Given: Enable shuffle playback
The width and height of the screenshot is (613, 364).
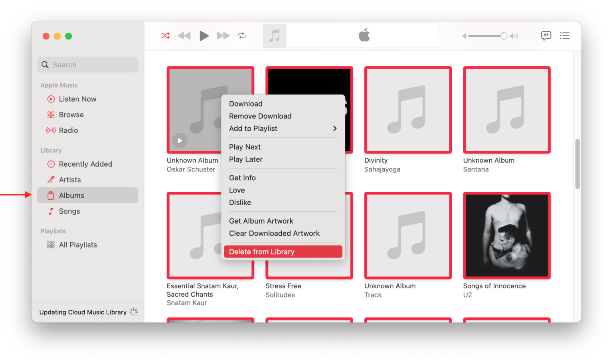Looking at the screenshot, I should coord(165,35).
